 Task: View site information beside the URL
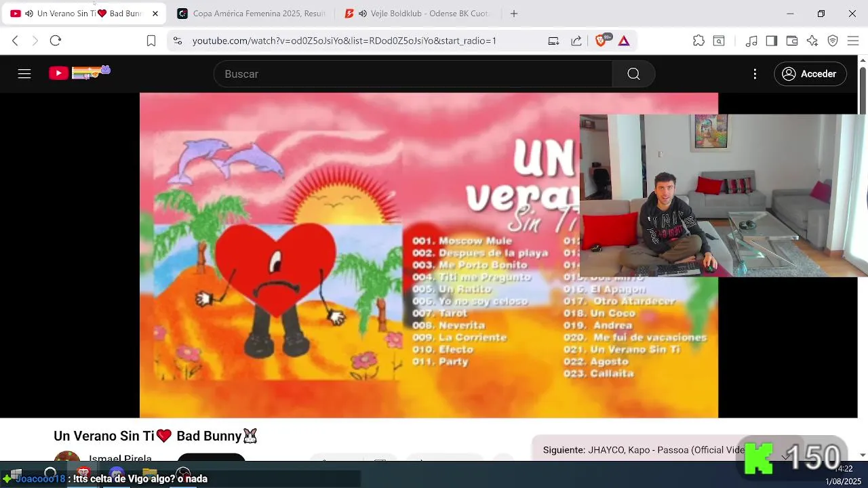[178, 41]
